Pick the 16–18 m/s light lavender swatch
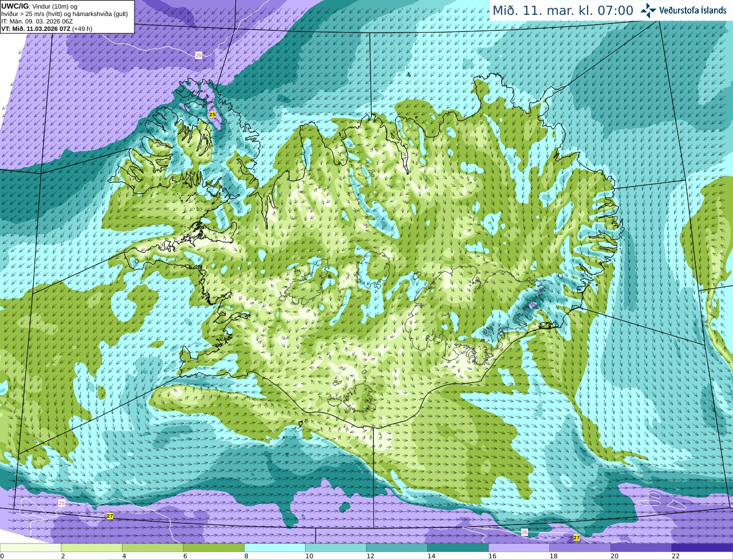Viewport: 733px width, 560px height. click(519, 547)
